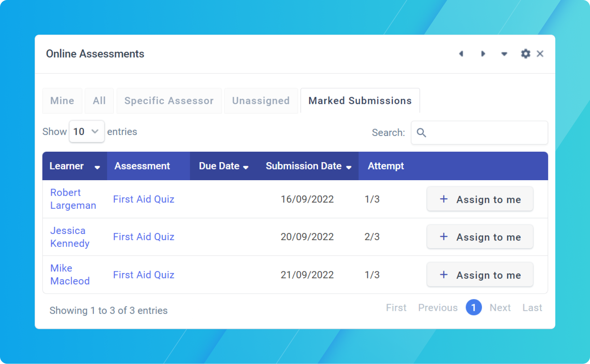Open Mike Macleod's First Aid Quiz
590x364 pixels.
tap(144, 275)
